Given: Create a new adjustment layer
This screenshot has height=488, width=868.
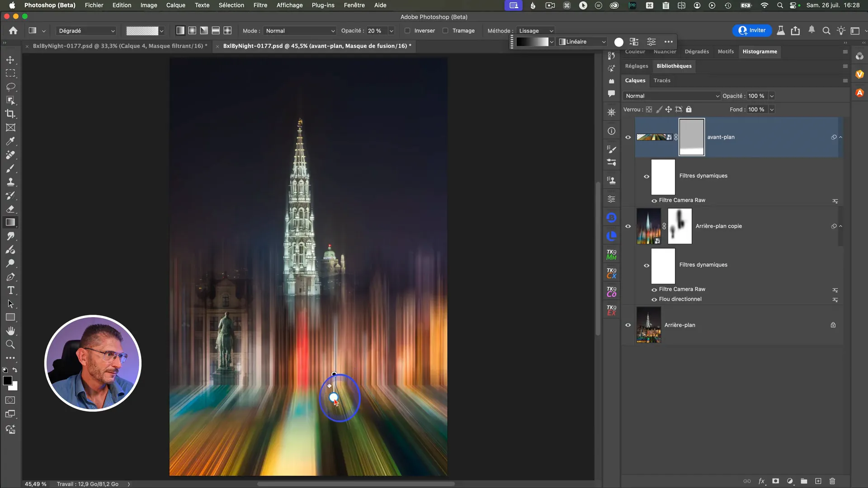Looking at the screenshot, I should click(790, 481).
